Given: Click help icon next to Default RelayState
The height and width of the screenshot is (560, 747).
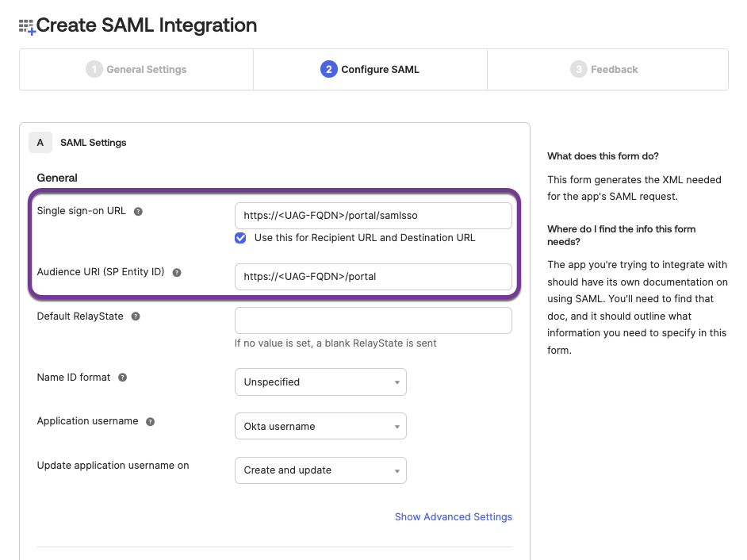Looking at the screenshot, I should (x=136, y=316).
